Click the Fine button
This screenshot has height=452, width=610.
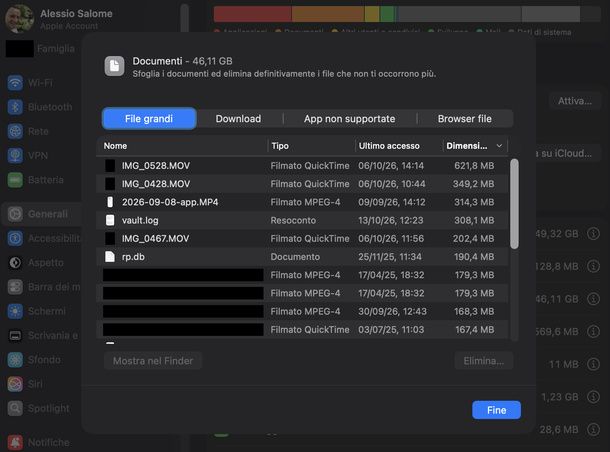pos(496,410)
